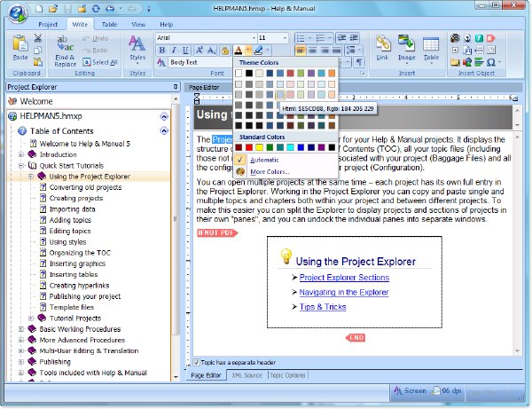
Task: Open More Colors option
Action: [270, 172]
